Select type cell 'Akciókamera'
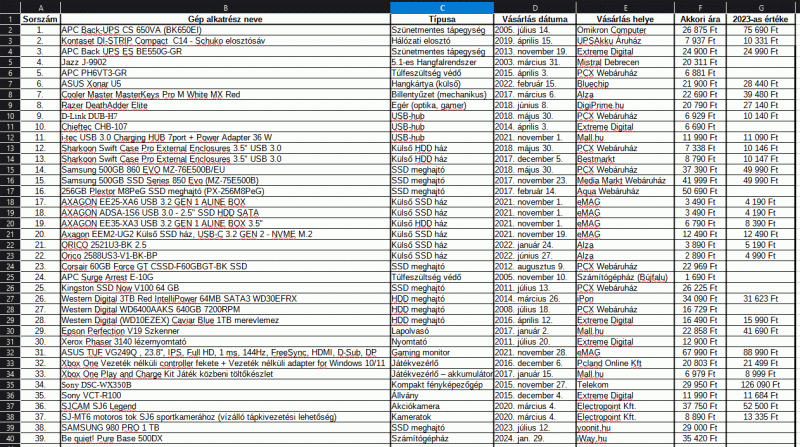 point(442,406)
